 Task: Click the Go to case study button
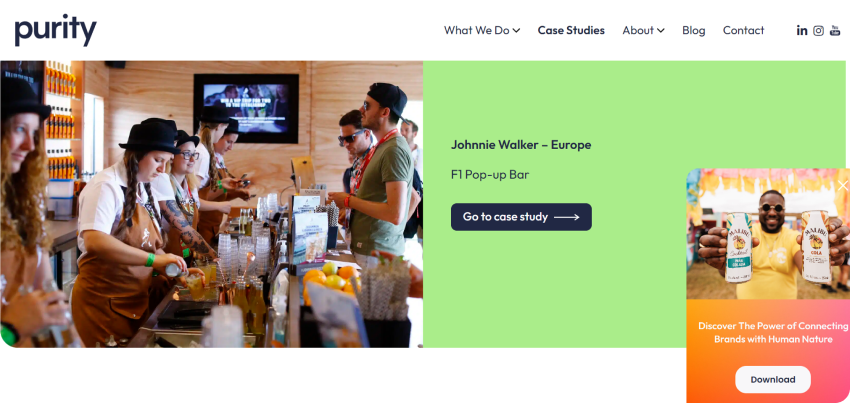(x=521, y=217)
